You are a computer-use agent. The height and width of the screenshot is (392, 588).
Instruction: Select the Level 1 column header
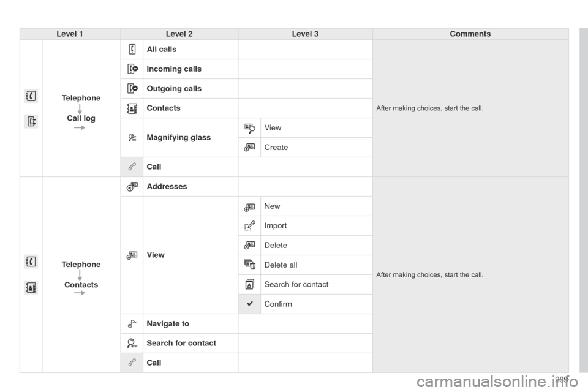point(70,34)
